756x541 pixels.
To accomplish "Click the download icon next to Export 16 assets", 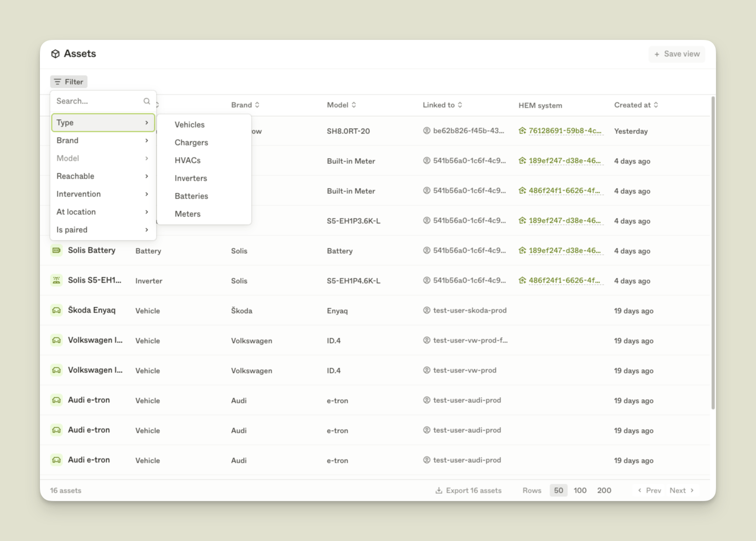I will click(x=438, y=490).
